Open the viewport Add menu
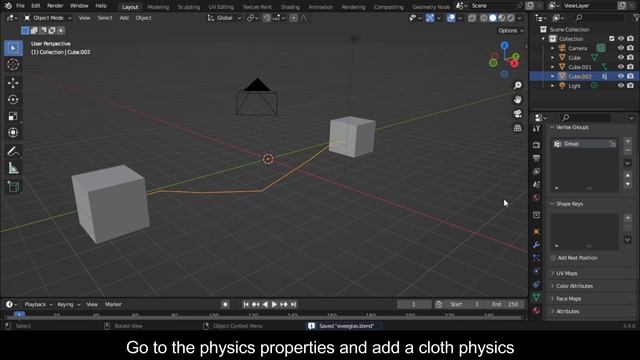This screenshot has width=640, height=360. pyautogui.click(x=124, y=18)
